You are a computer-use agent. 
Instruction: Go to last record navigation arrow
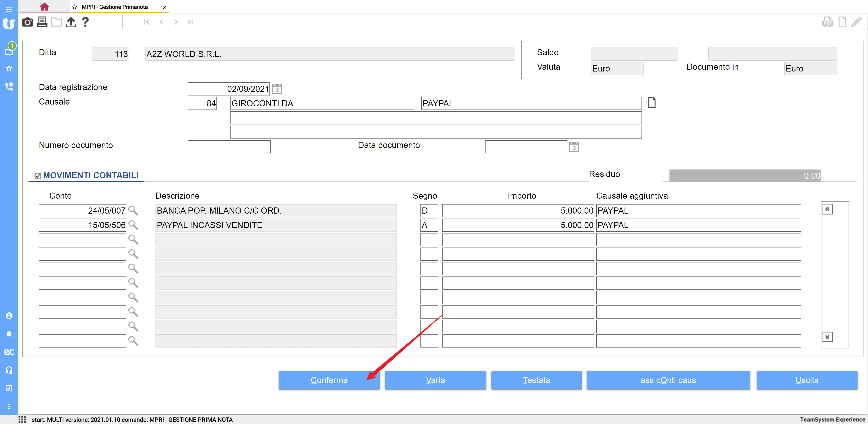point(190,22)
